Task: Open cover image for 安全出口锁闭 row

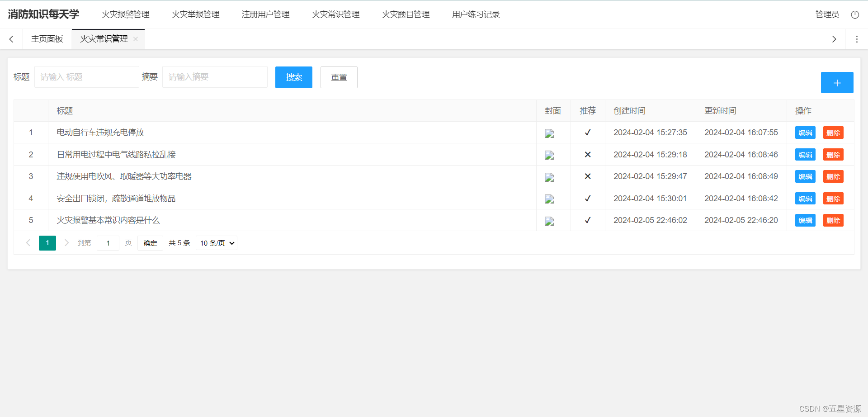Action: pyautogui.click(x=549, y=199)
